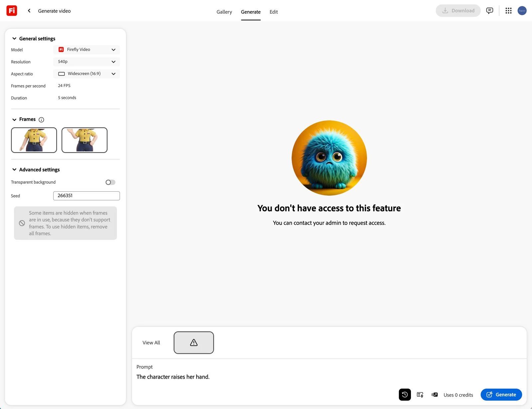Screen dimensions: 532x409
Task: Click the hidden items notice prohibited icon
Action: pos(22,223)
